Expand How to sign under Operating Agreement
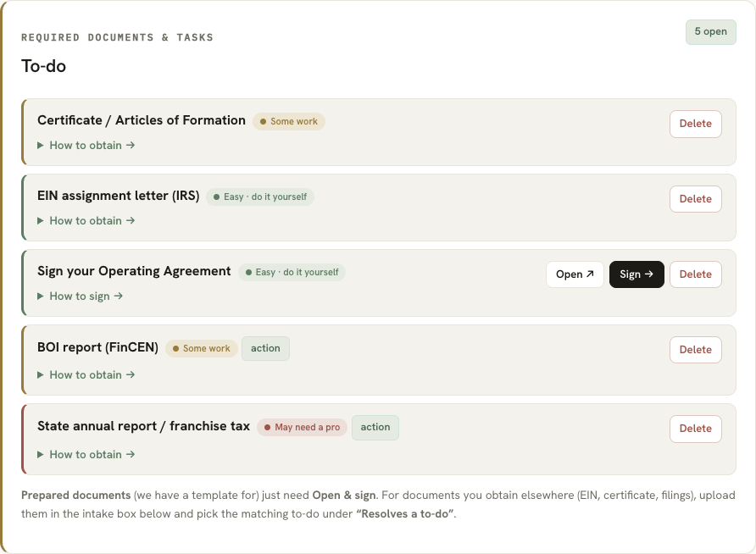Image resolution: width=756 pixels, height=554 pixels. pyautogui.click(x=80, y=296)
